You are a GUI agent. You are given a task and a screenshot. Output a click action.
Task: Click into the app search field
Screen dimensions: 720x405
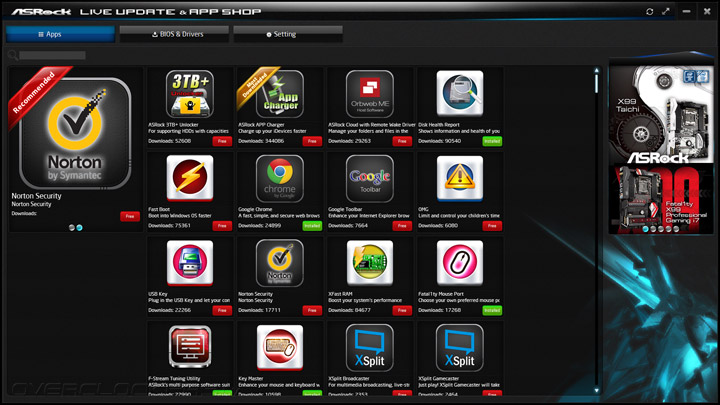pos(52,56)
